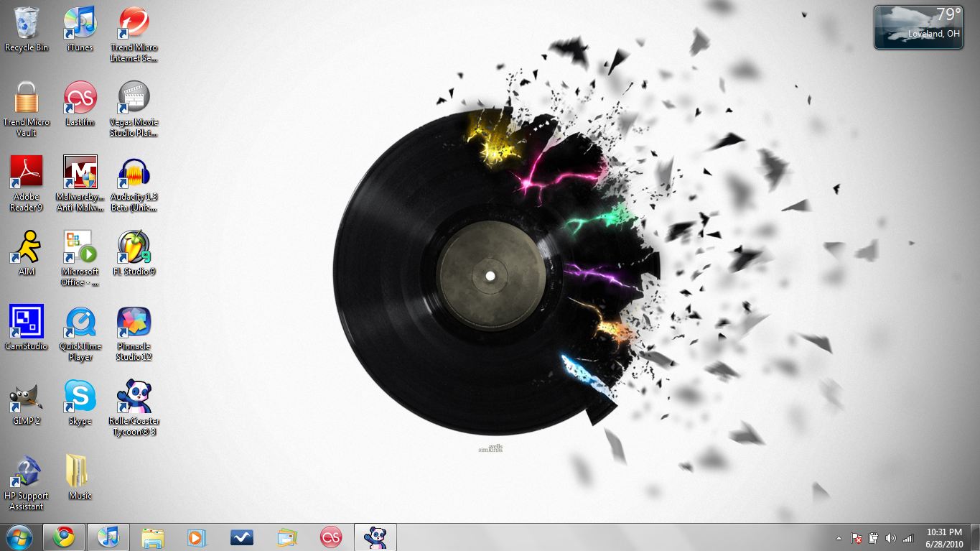This screenshot has width=980, height=551.
Task: Open the Loveland, OH weather gadget
Action: click(x=918, y=27)
